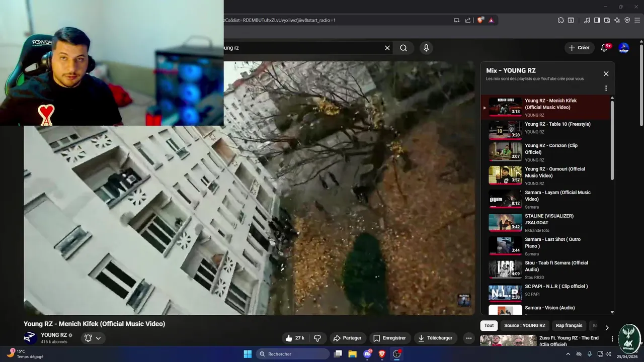Open the Créer button
This screenshot has height=362, width=644.
point(579,48)
